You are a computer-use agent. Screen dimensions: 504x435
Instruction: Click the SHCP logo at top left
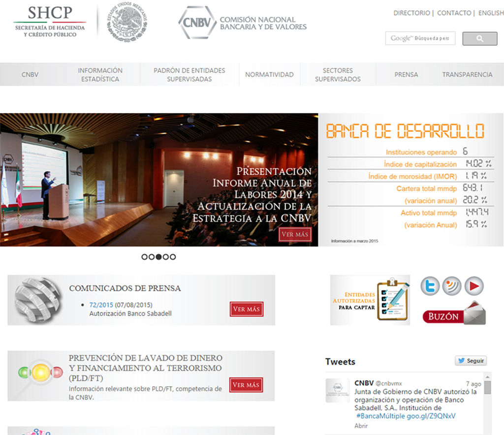click(50, 22)
